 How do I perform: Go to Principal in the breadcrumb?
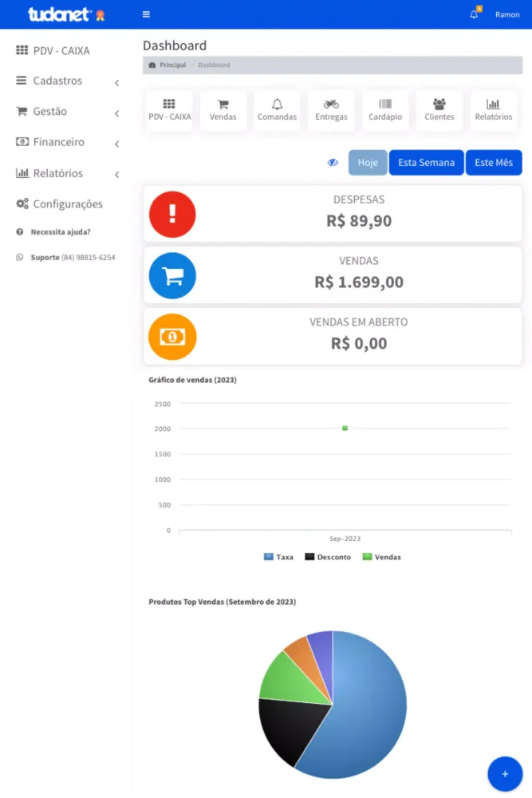point(173,65)
